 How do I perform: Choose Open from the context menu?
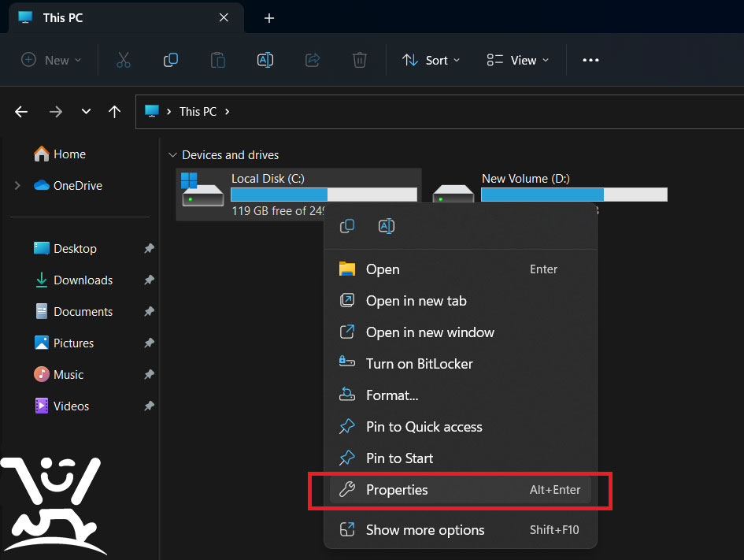pos(461,269)
